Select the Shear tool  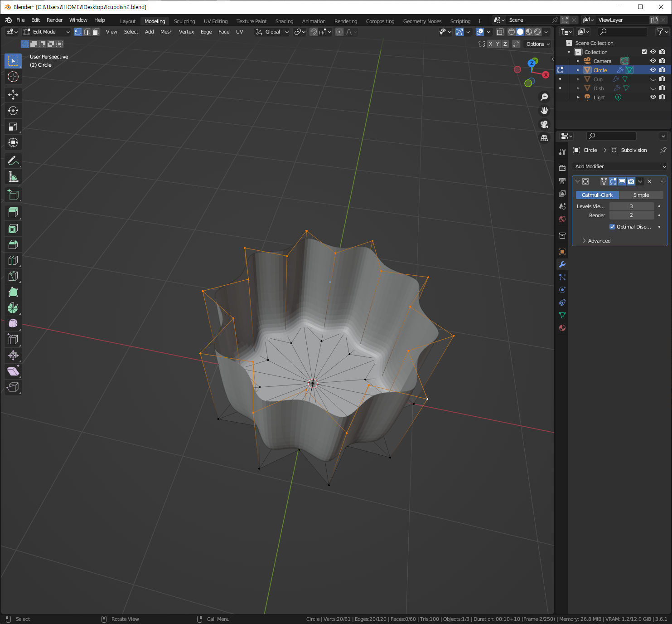click(13, 371)
